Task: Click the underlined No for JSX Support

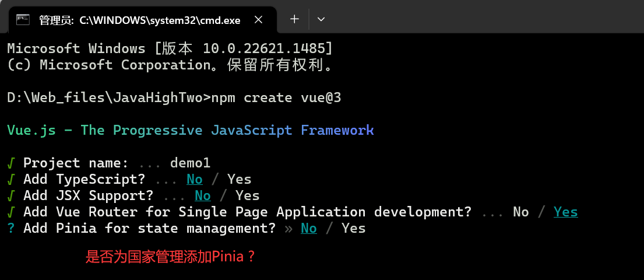Action: (203, 195)
